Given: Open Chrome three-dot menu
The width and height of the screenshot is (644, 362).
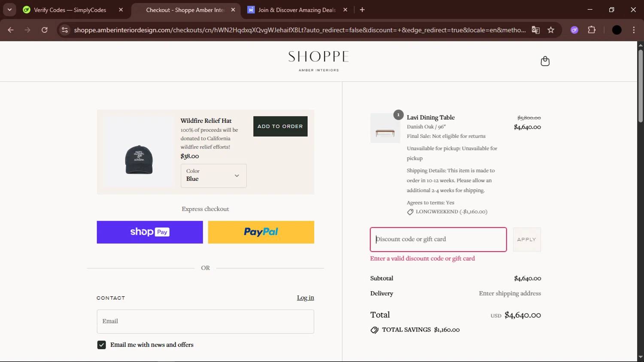Looking at the screenshot, I should (634, 30).
